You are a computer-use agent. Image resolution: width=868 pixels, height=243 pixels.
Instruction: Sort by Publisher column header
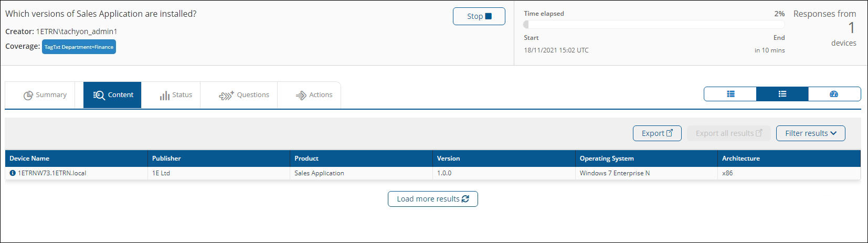[x=166, y=159]
